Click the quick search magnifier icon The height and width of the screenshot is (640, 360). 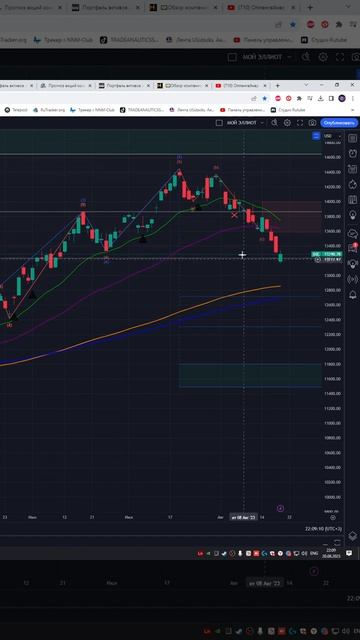(274, 122)
